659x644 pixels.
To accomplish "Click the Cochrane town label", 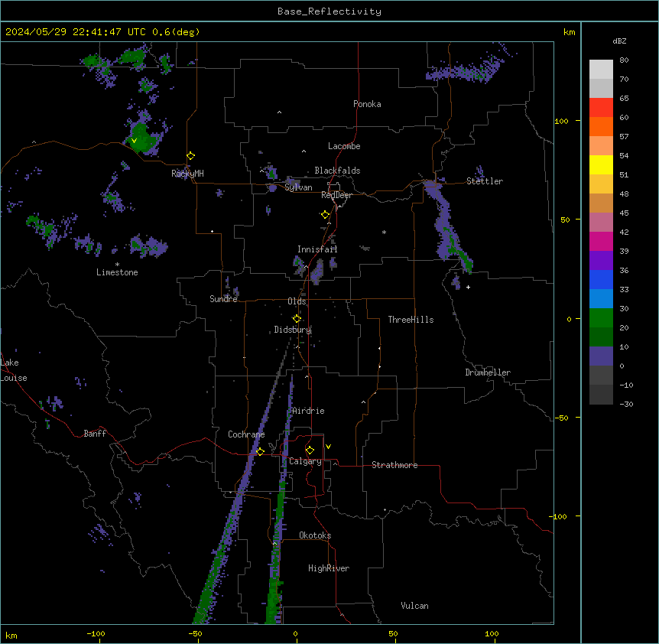I will (x=246, y=434).
